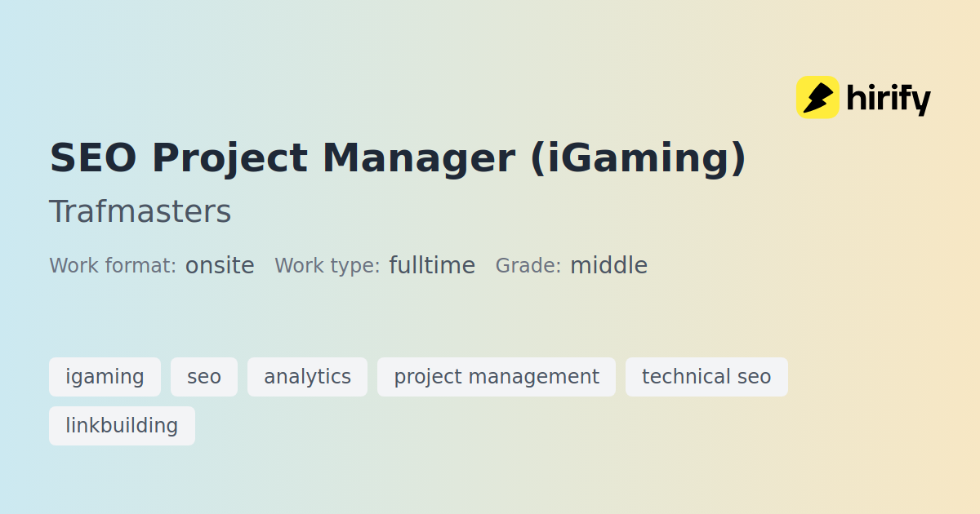Select the seo tag chip
Viewport: 980px width, 514px height.
204,377
